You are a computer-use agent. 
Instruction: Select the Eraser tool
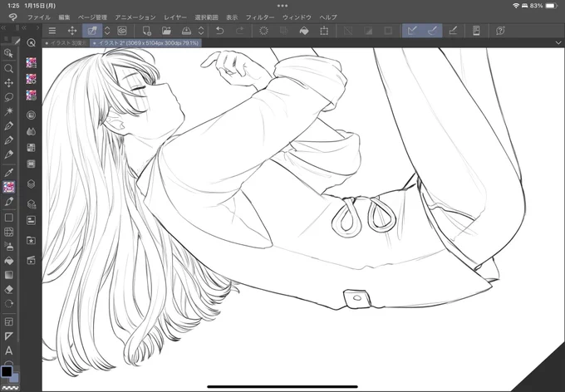tap(8, 289)
